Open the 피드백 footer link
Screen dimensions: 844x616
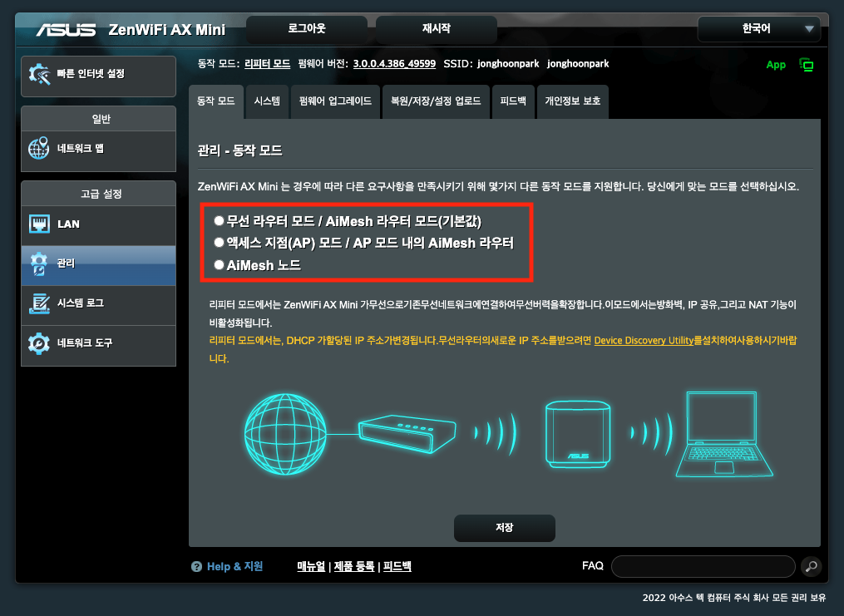coord(397,566)
